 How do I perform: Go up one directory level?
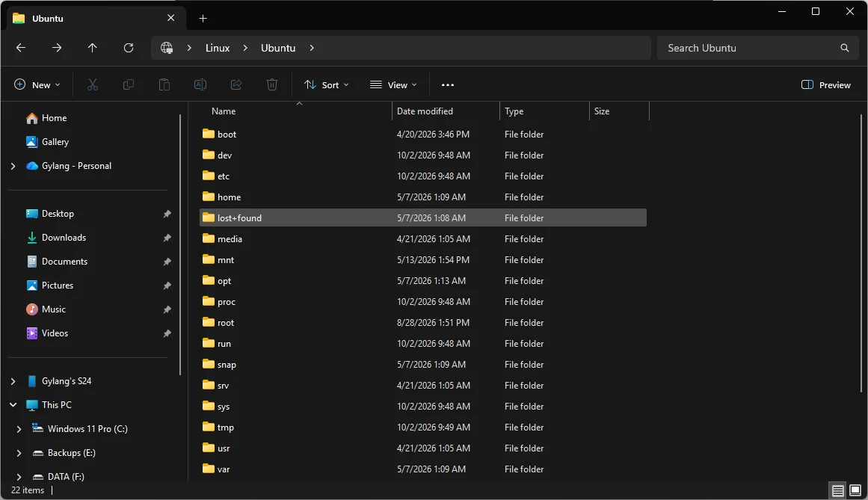(93, 48)
